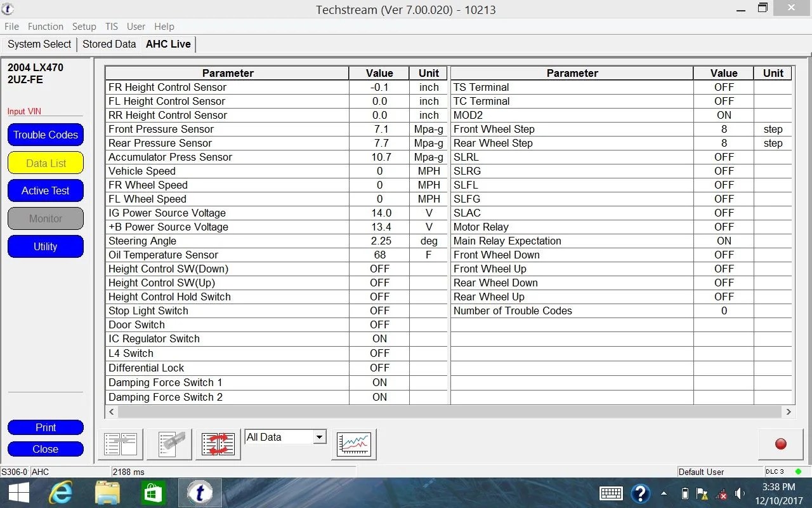Select the Steering Angle parameter row
Image resolution: width=812 pixels, height=508 pixels.
pyautogui.click(x=228, y=241)
